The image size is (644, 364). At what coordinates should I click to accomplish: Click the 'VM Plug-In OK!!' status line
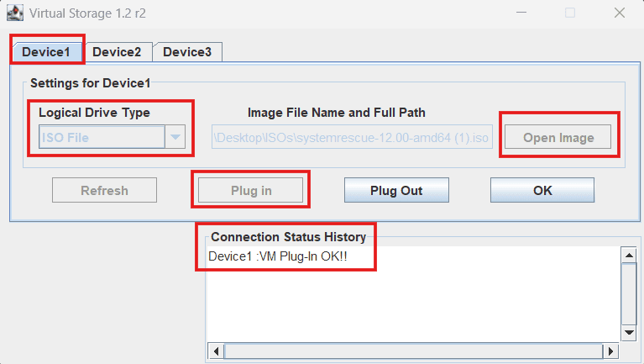click(x=278, y=256)
